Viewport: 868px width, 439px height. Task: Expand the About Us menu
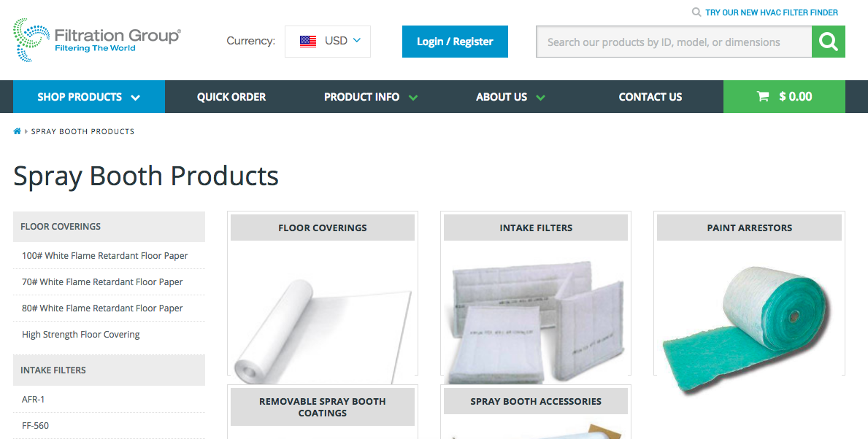click(510, 97)
